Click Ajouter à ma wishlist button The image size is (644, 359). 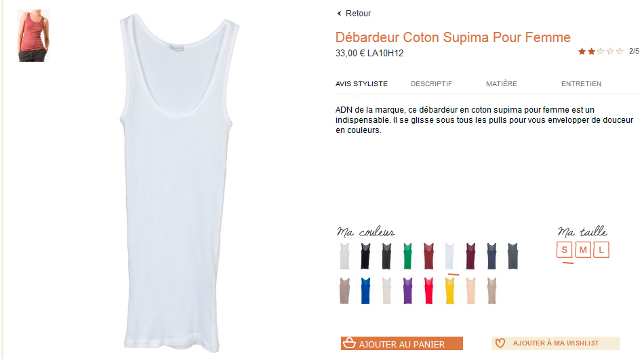click(x=556, y=343)
